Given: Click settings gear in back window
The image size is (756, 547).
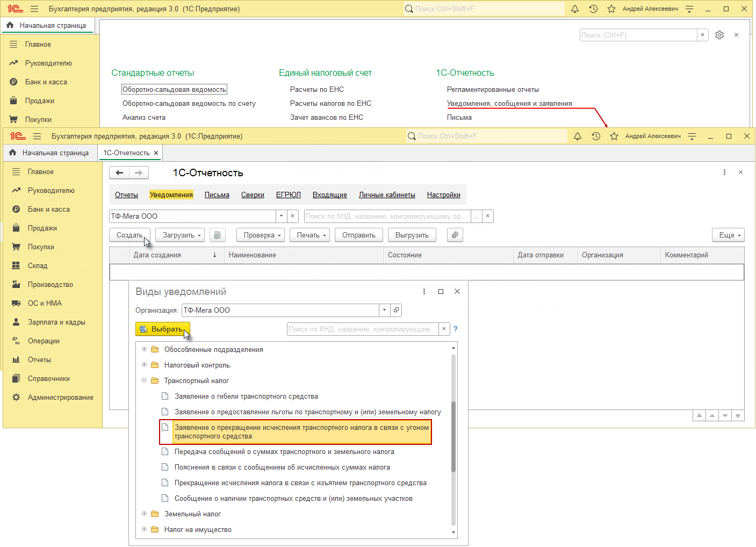Looking at the screenshot, I should coord(719,35).
